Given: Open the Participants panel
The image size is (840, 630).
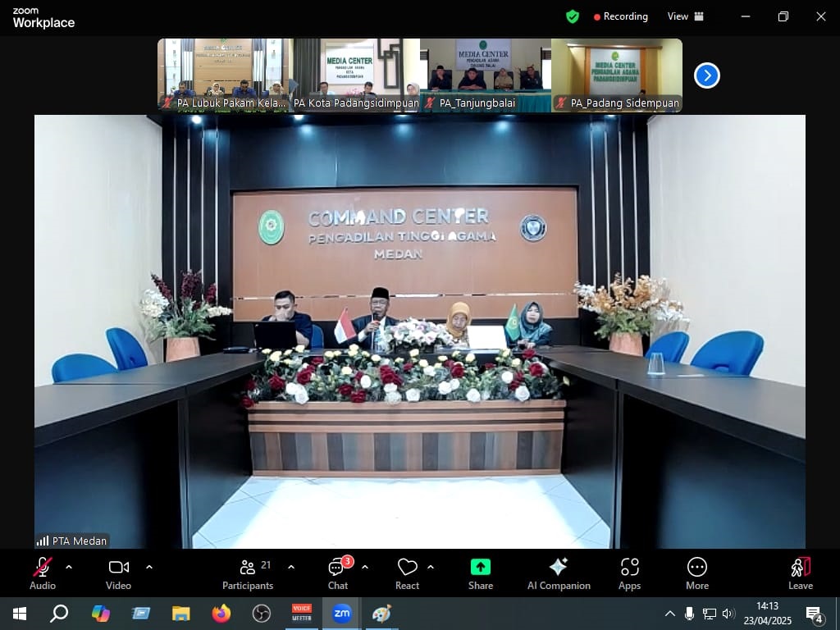Looking at the screenshot, I should pos(248,573).
